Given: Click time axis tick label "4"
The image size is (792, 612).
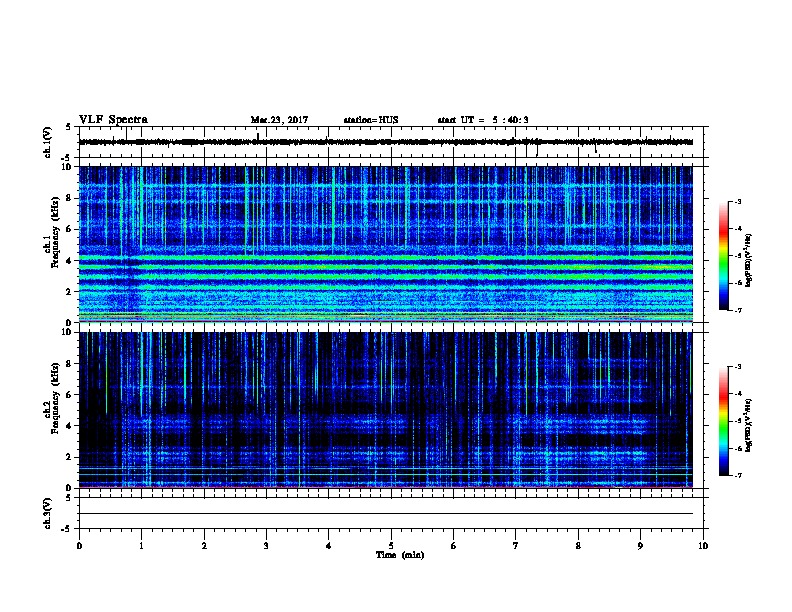Looking at the screenshot, I should tap(329, 546).
